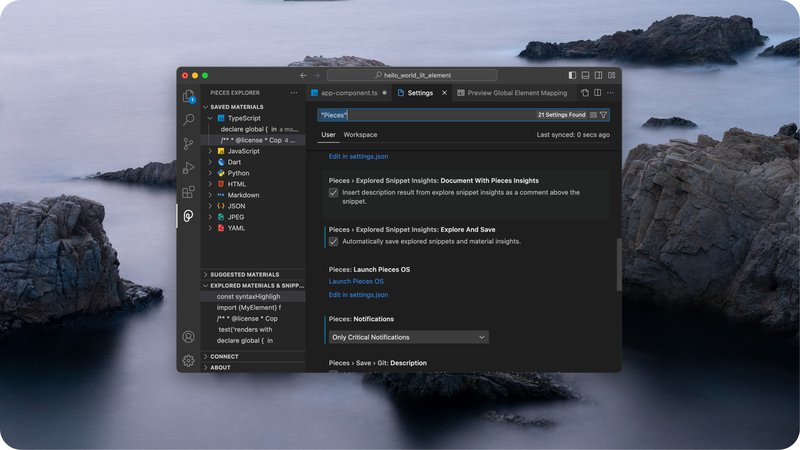Toggle Document With Pieces Insights checkbox

(333, 192)
